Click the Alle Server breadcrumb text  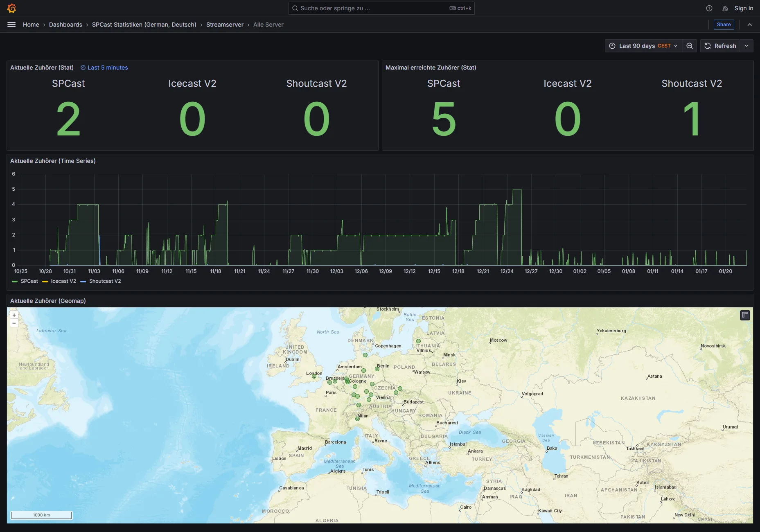tap(268, 25)
